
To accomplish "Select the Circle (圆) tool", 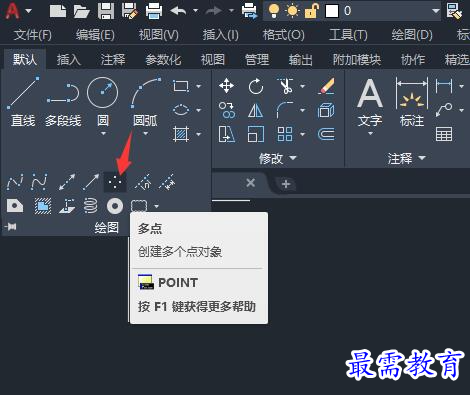I will click(x=103, y=101).
